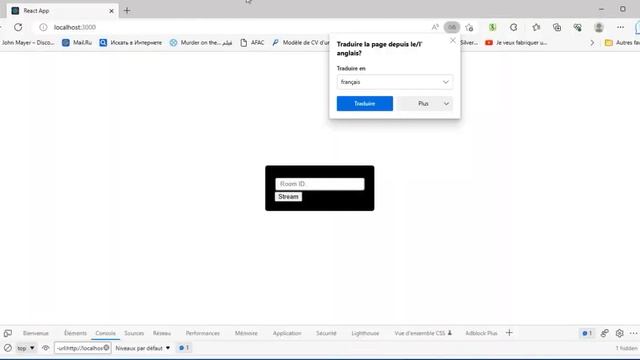
Task: Select the Console tab
Action: pyautogui.click(x=105, y=333)
